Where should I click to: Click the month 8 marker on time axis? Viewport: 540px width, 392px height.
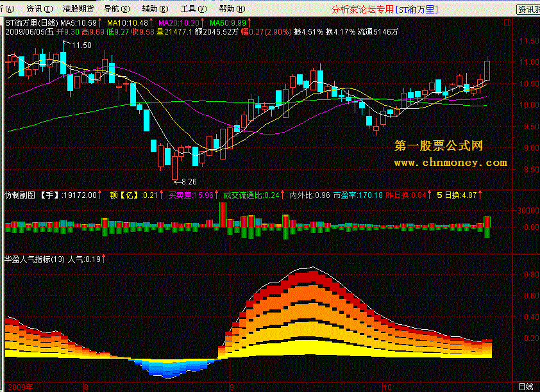pyautogui.click(x=86, y=387)
